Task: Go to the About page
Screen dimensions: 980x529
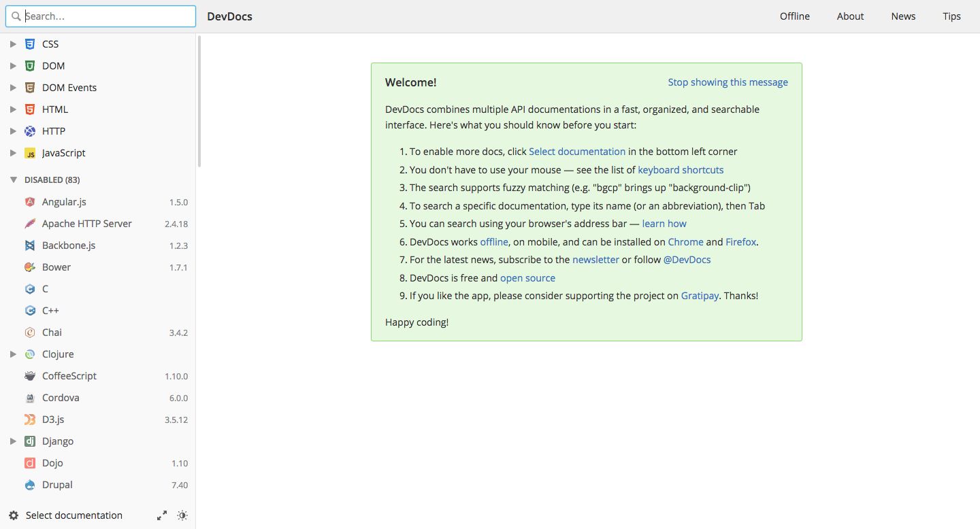Action: point(850,16)
